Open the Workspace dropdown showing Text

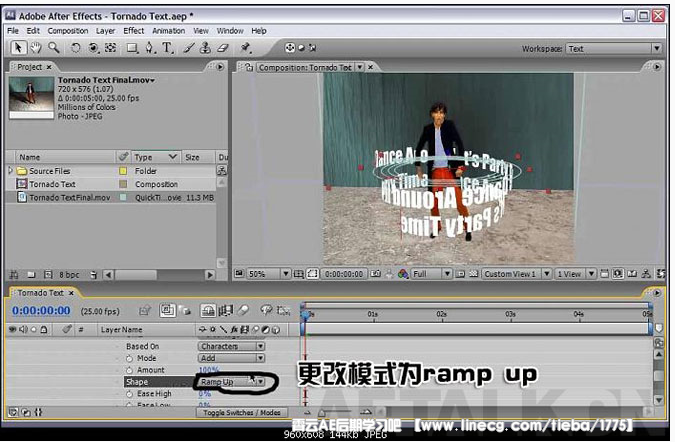point(612,48)
